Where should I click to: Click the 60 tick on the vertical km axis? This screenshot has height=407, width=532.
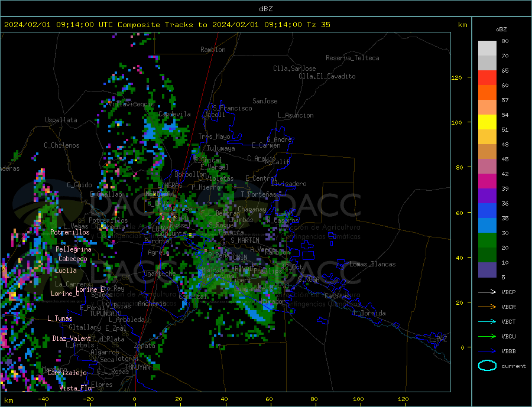coord(459,213)
